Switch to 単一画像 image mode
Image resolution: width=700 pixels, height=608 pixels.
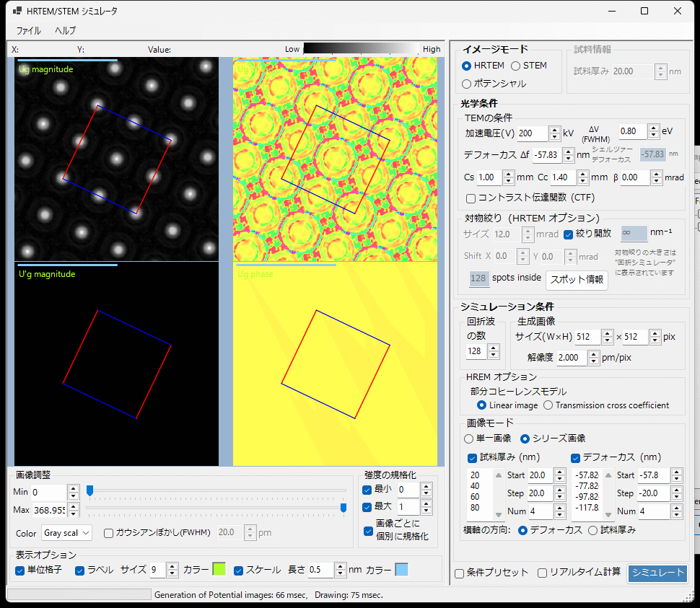[x=468, y=438]
